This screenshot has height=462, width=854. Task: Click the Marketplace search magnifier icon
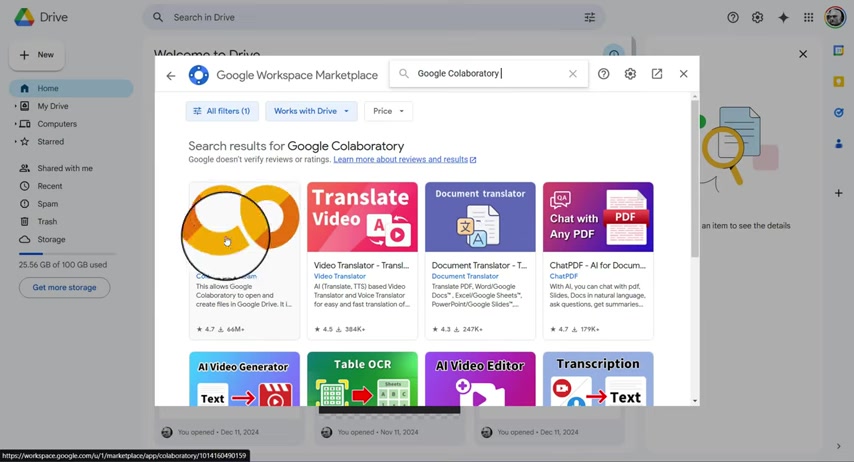pos(404,73)
